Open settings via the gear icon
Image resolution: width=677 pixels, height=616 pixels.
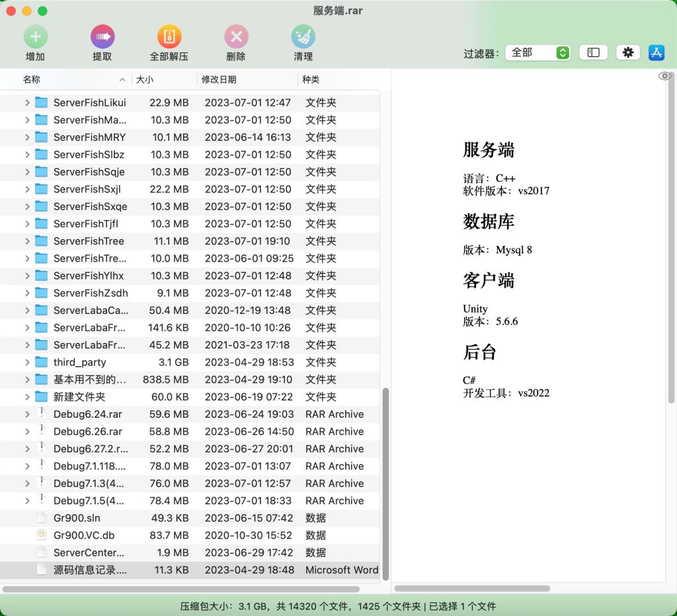(x=627, y=52)
